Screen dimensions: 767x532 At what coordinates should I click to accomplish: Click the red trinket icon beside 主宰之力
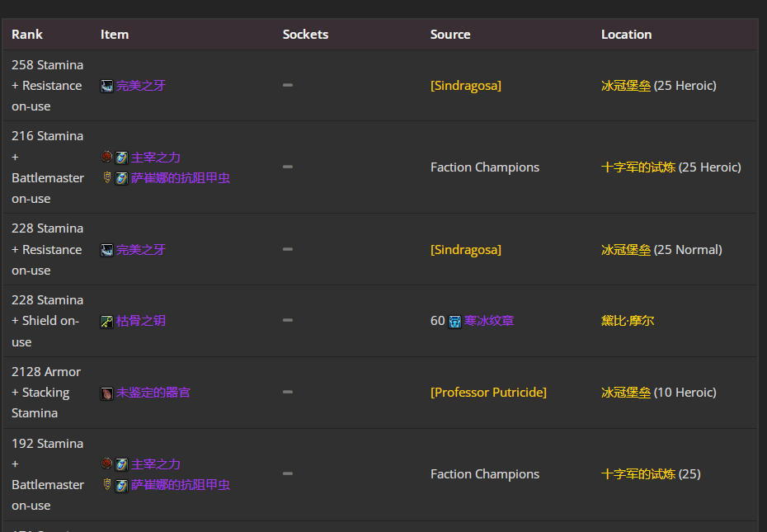tap(107, 156)
